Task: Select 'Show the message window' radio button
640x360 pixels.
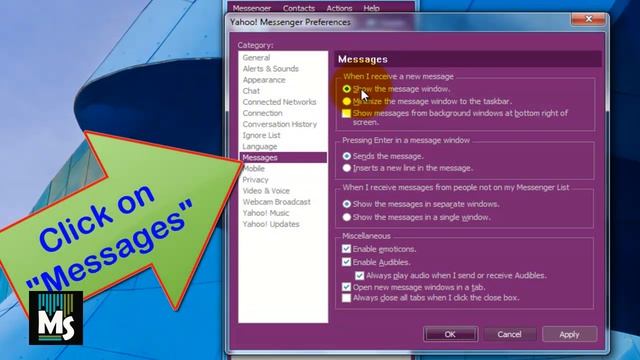Action: pyautogui.click(x=347, y=89)
